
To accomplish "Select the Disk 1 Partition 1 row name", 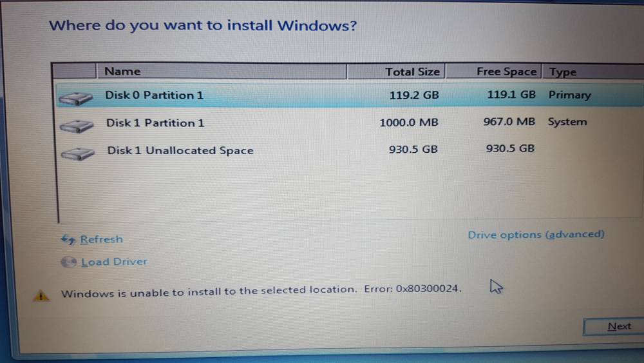I will click(155, 123).
